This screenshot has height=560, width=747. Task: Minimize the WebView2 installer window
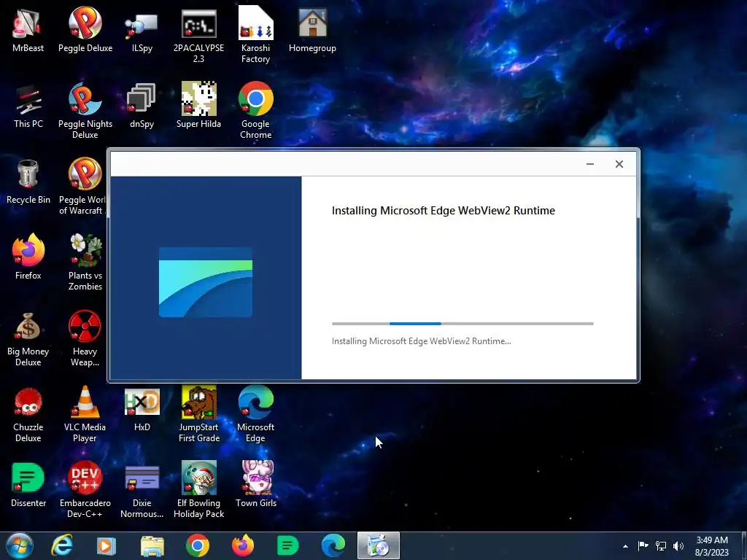pyautogui.click(x=589, y=164)
